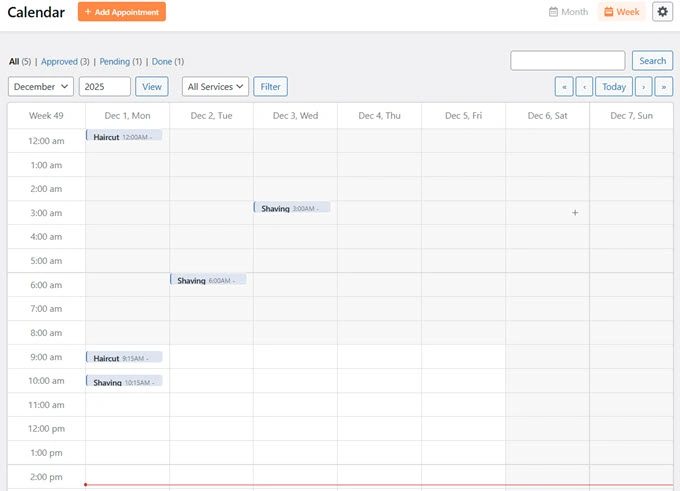Go to previous week arrow
Screen dimensions: 680x491
point(584,87)
